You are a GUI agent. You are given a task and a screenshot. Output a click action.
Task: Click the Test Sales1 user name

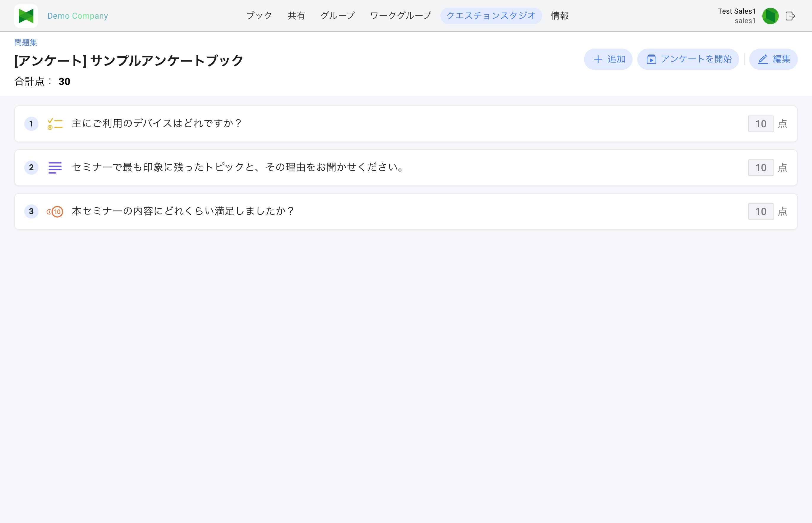(x=736, y=11)
